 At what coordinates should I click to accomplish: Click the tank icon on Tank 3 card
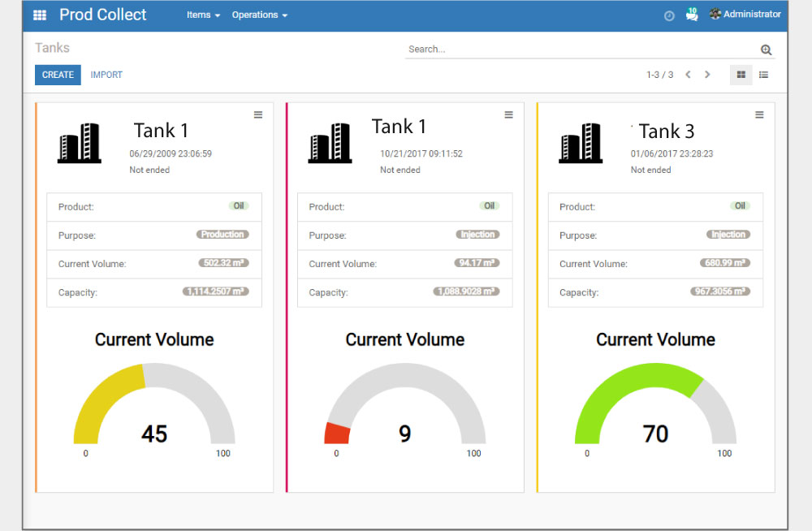(581, 144)
